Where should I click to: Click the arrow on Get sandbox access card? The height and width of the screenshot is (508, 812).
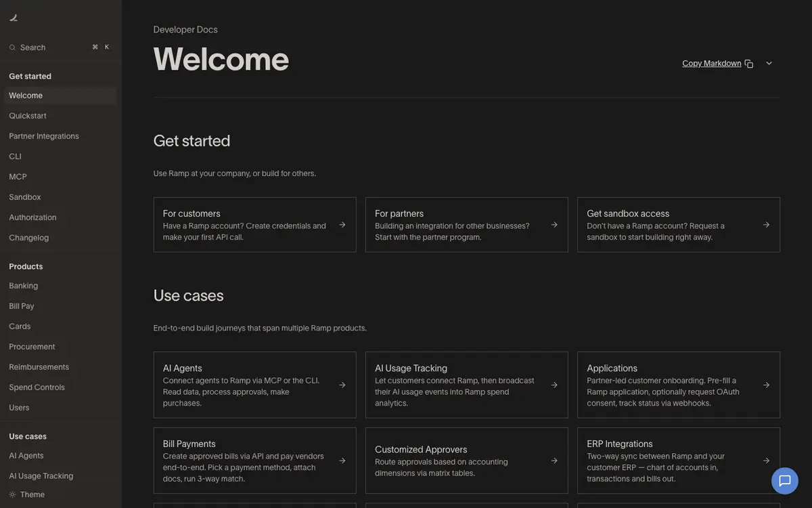coord(766,225)
